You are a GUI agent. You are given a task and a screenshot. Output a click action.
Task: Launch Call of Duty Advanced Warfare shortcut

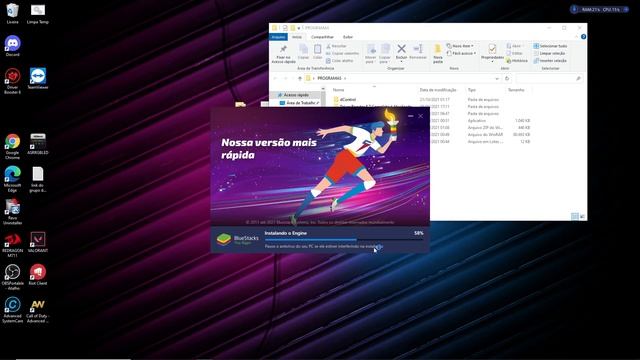point(38,310)
